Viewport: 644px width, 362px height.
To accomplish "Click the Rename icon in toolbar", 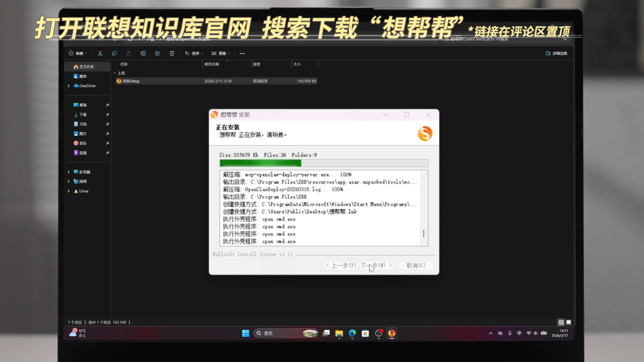I will [x=143, y=53].
